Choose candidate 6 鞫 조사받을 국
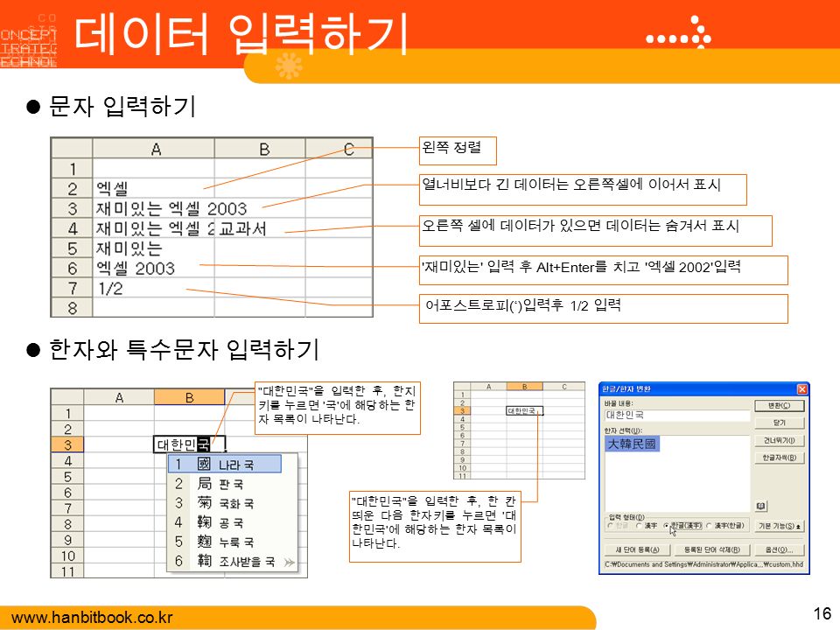840x630 pixels. (x=225, y=561)
